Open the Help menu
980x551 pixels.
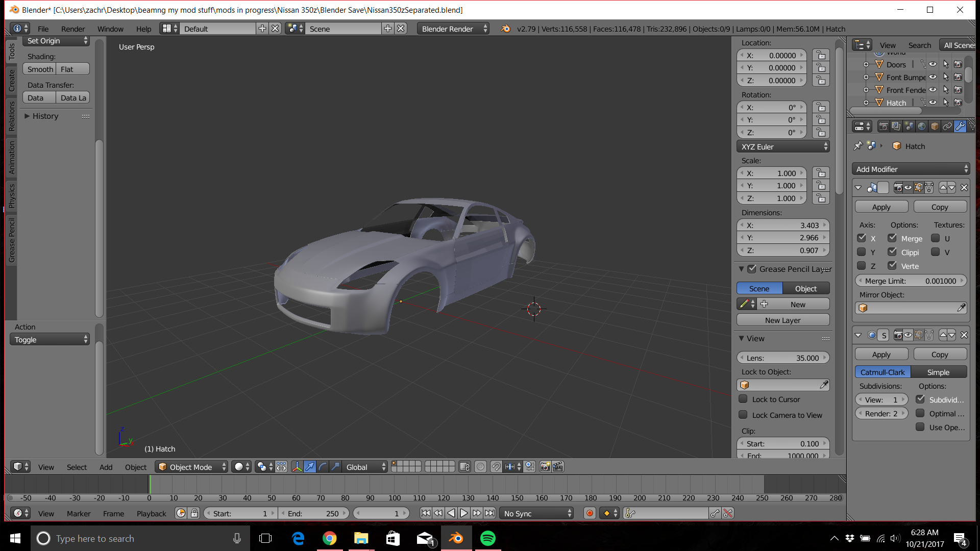pyautogui.click(x=143, y=29)
